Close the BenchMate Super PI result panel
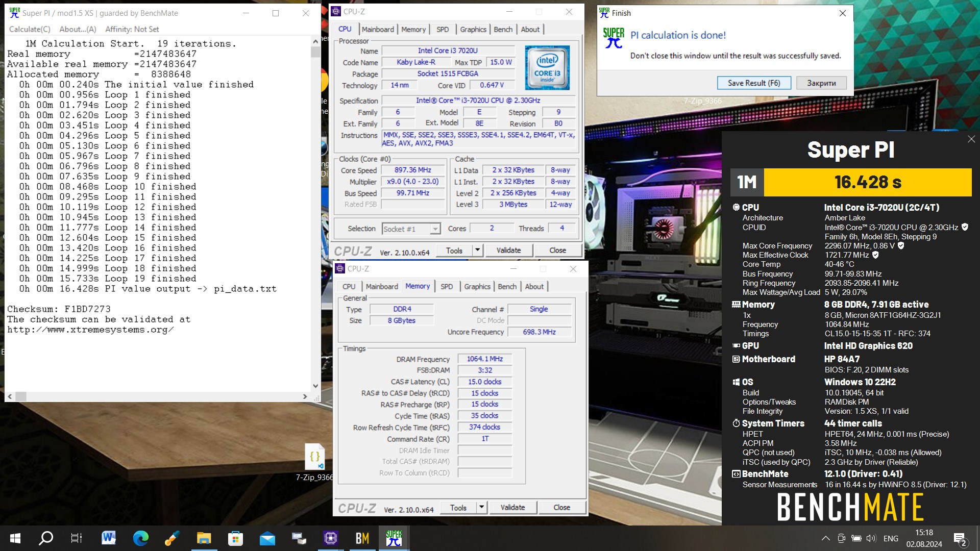980x551 pixels. (971, 139)
